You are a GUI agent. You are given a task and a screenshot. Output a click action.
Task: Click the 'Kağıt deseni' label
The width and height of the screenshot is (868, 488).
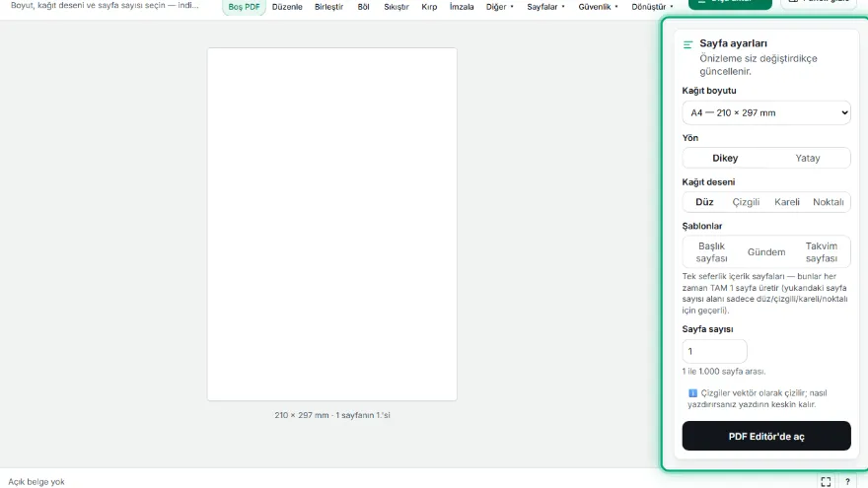point(708,182)
